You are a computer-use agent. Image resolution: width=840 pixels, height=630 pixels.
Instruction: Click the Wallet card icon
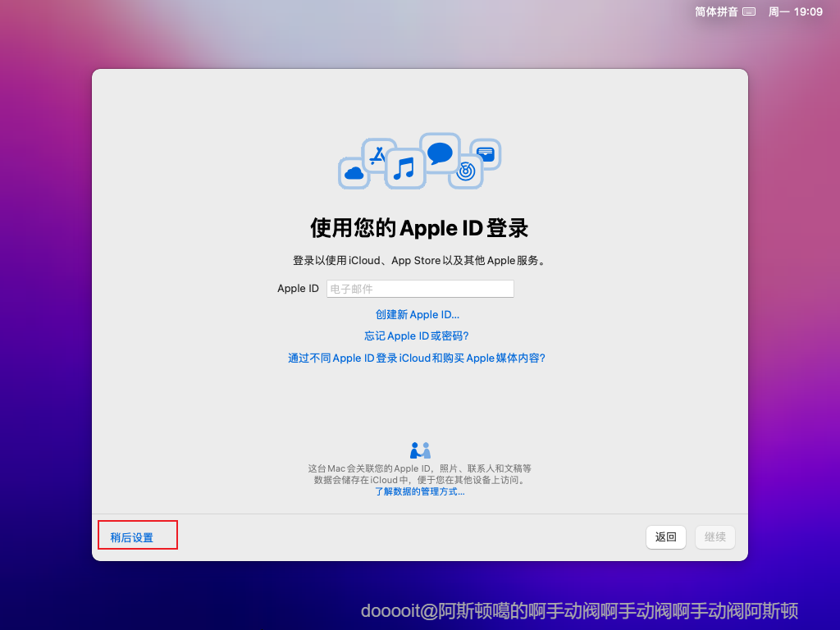coord(486,153)
